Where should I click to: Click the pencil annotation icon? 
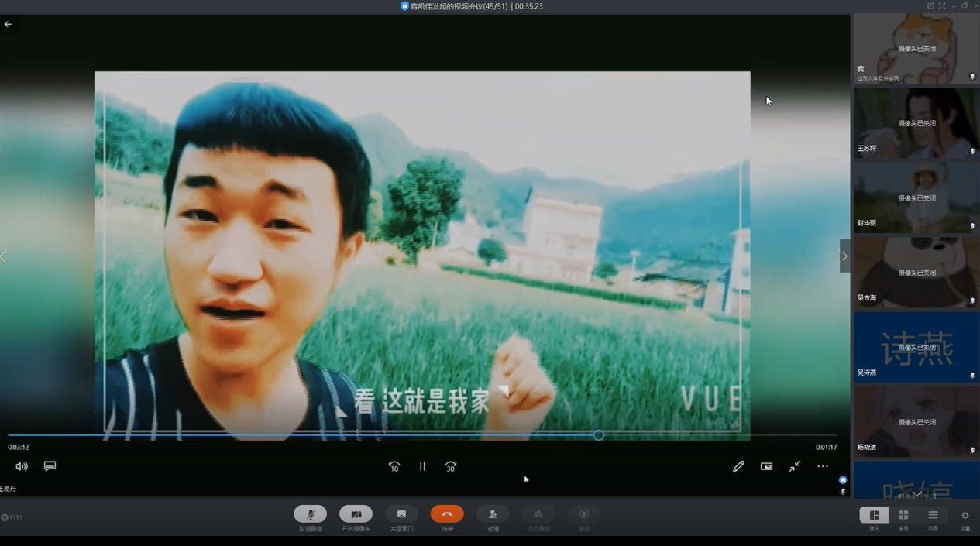coord(738,466)
